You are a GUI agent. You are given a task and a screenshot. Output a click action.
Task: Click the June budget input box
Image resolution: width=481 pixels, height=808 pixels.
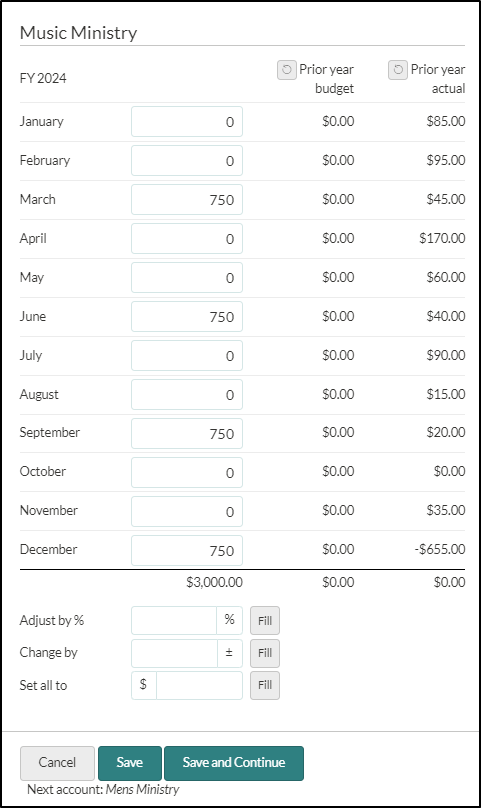pyautogui.click(x=187, y=317)
